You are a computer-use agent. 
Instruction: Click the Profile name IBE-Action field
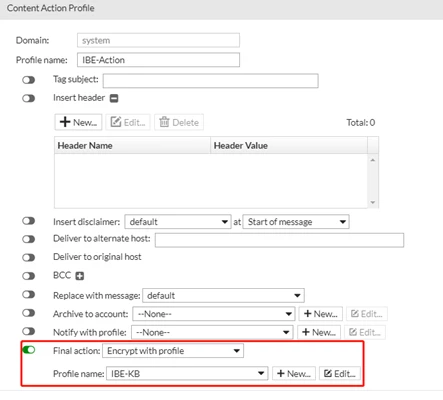[x=158, y=60]
